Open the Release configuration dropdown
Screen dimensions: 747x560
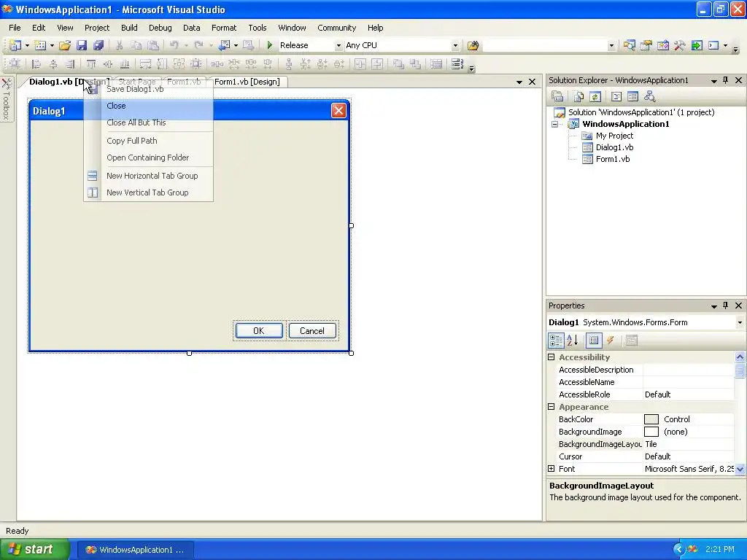pos(338,46)
